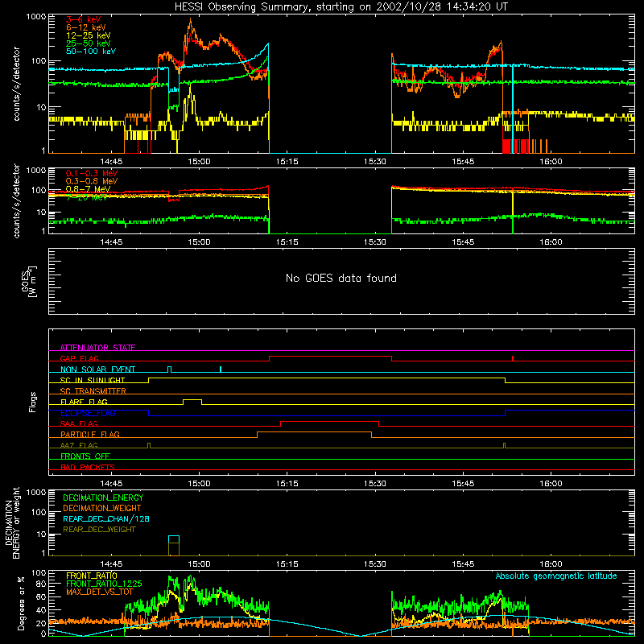
Task: Click the green FRONT_RATIO_1225 legend label
Action: [x=104, y=583]
